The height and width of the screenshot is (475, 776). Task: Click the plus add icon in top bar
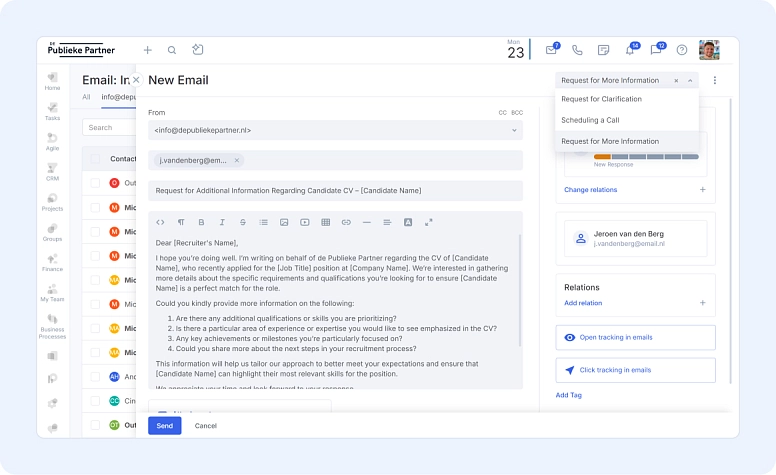pyautogui.click(x=147, y=50)
